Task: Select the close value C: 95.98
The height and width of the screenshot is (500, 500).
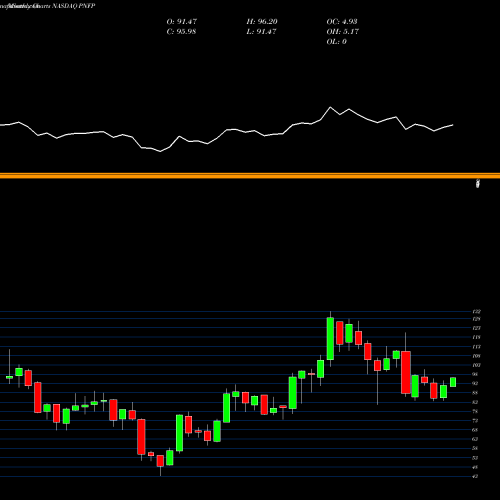Action: pos(181,32)
